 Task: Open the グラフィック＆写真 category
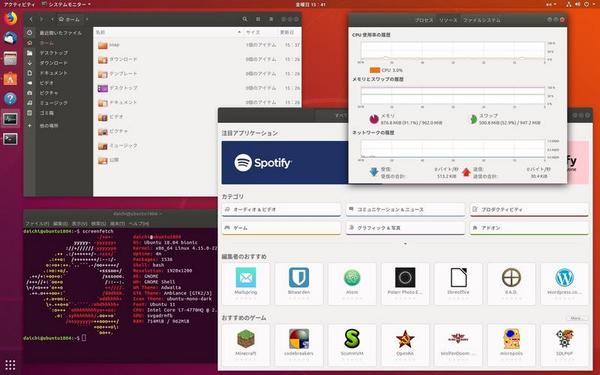pos(405,228)
